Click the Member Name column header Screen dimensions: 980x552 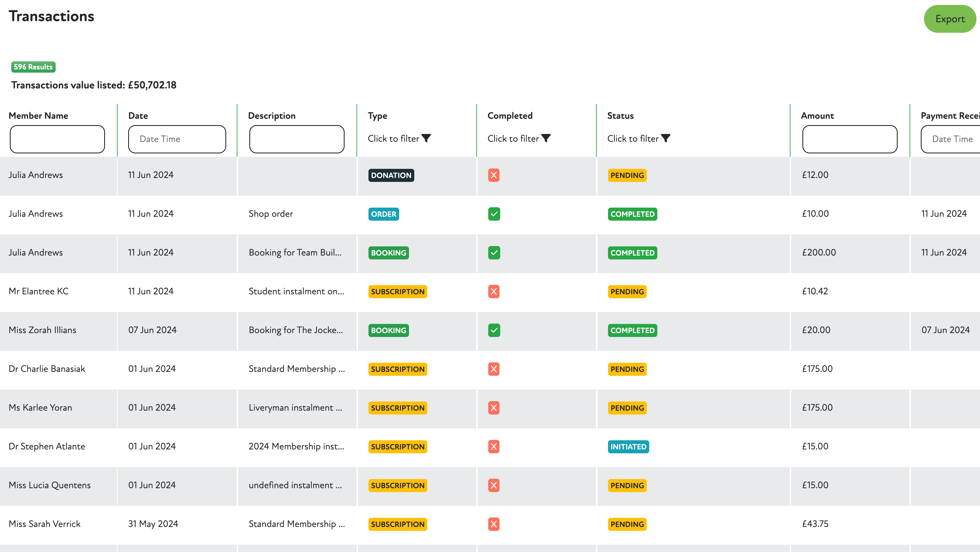click(38, 116)
